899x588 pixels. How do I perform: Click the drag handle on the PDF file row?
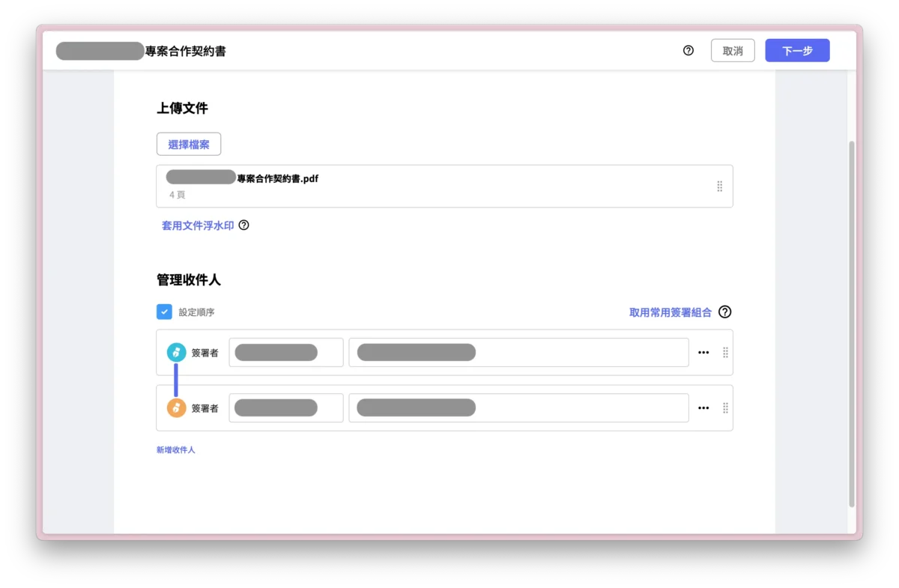click(x=719, y=186)
